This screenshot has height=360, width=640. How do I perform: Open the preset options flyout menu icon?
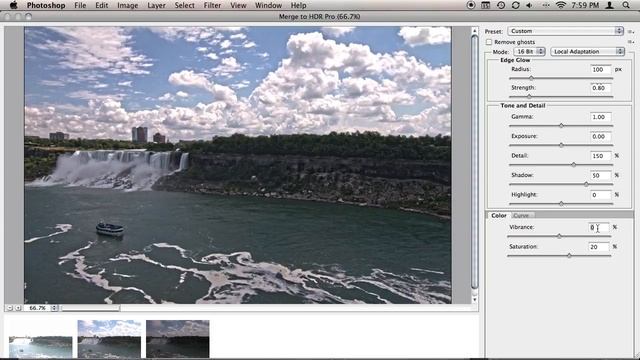tap(631, 31)
